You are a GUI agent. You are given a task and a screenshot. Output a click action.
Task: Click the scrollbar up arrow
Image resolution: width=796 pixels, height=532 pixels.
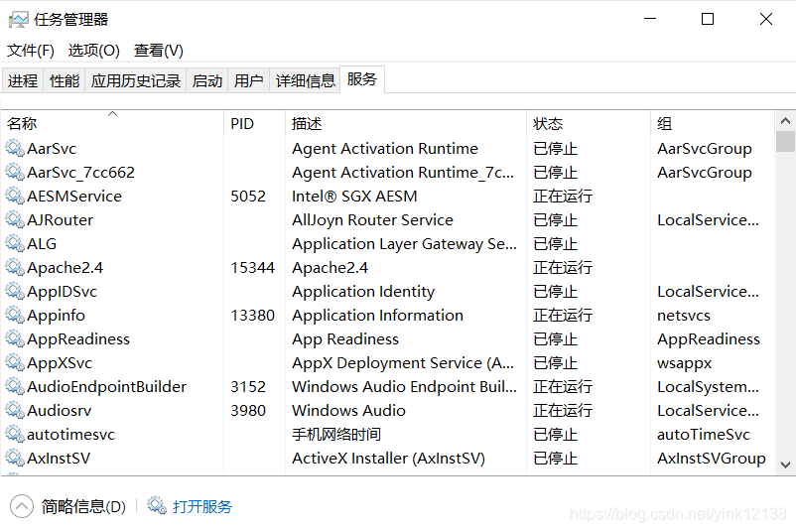tap(785, 121)
